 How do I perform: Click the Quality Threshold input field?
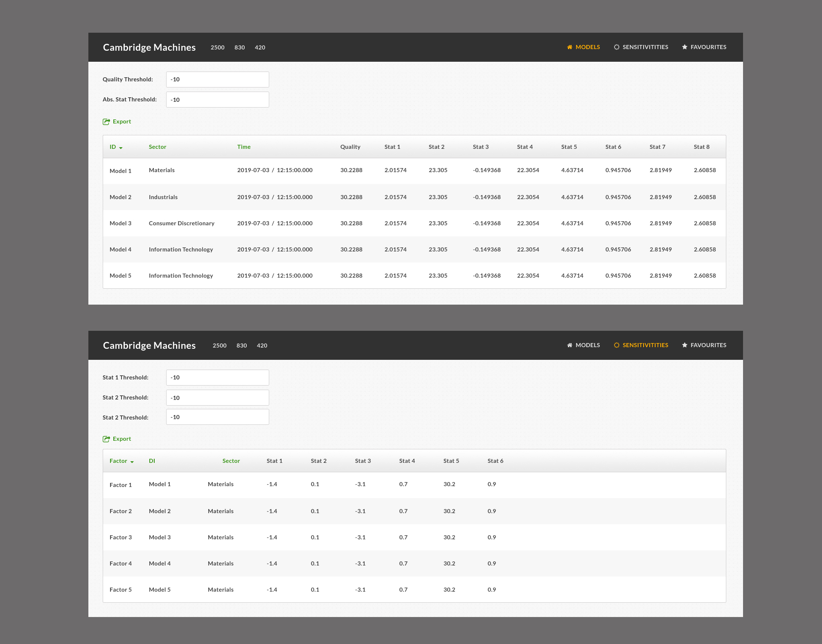tap(217, 79)
